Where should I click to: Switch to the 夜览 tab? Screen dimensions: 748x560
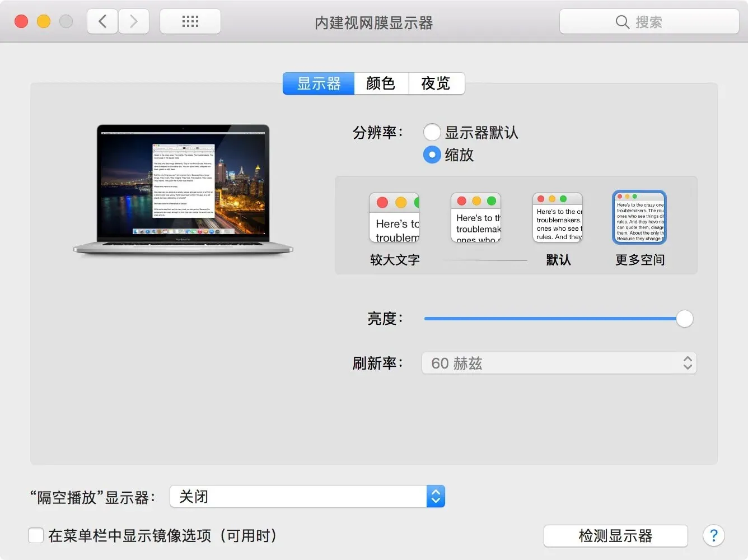436,83
